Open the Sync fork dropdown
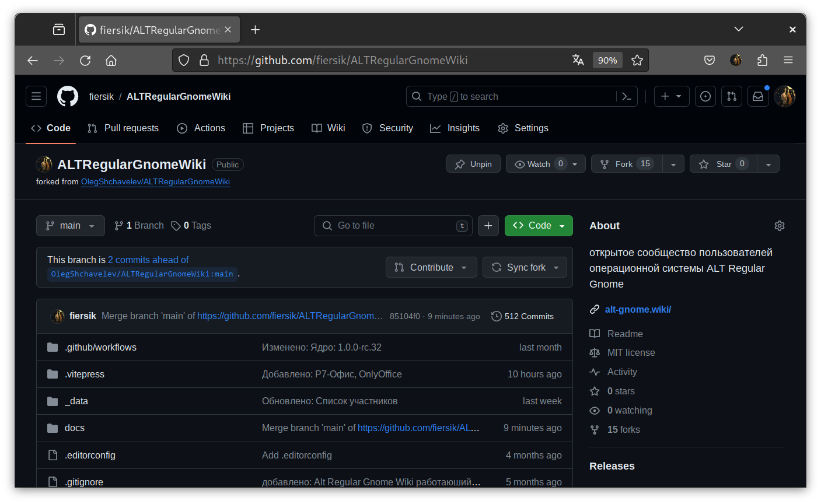821x504 pixels. [x=525, y=267]
